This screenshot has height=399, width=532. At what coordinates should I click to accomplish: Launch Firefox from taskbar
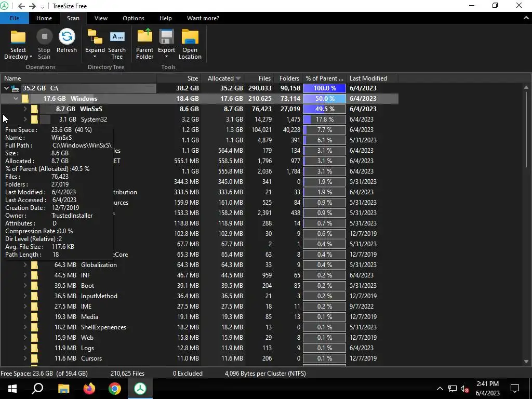click(89, 389)
